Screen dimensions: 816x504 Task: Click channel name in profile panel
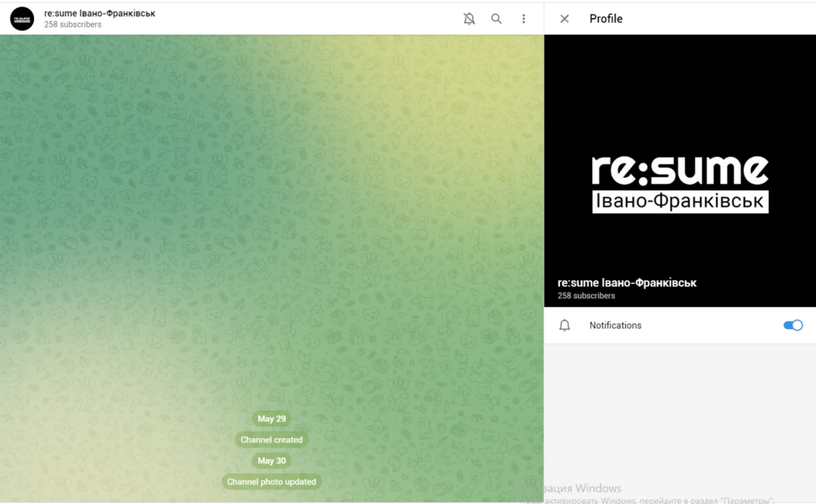[627, 283]
